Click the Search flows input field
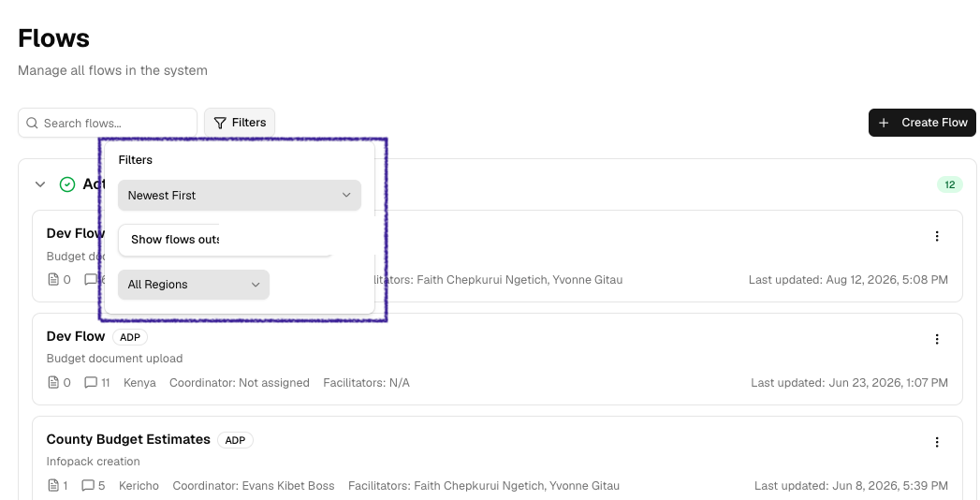Image resolution: width=980 pixels, height=500 pixels. pos(108,123)
